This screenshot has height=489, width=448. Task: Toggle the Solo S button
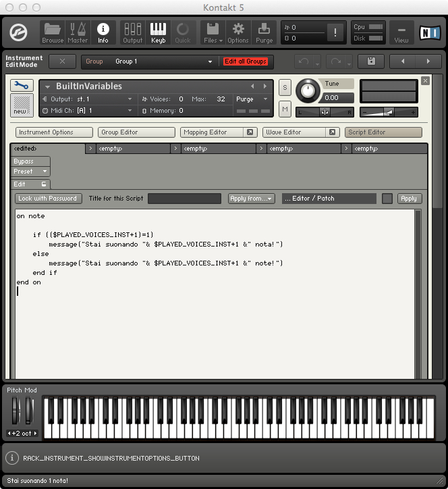pyautogui.click(x=285, y=88)
